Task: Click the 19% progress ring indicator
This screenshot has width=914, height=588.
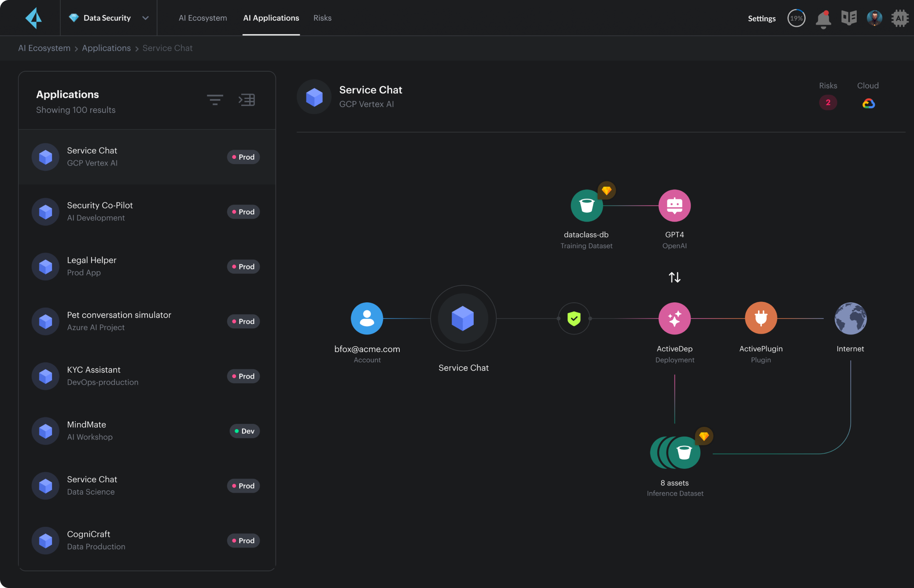Action: (x=796, y=18)
